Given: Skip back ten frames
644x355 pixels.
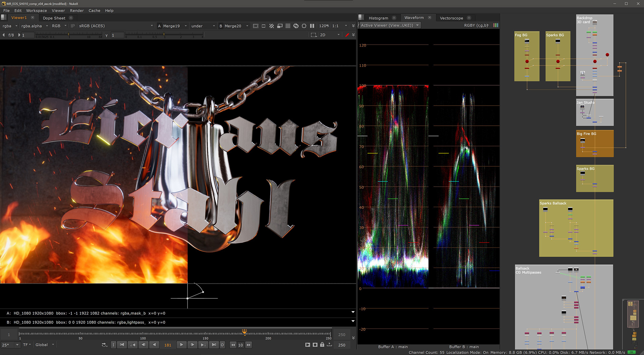Looking at the screenshot, I should (x=233, y=345).
